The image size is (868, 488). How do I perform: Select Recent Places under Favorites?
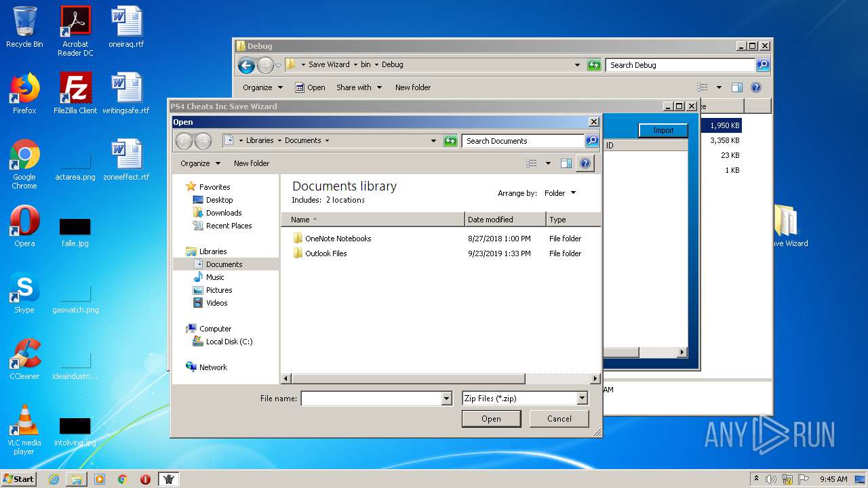click(229, 226)
